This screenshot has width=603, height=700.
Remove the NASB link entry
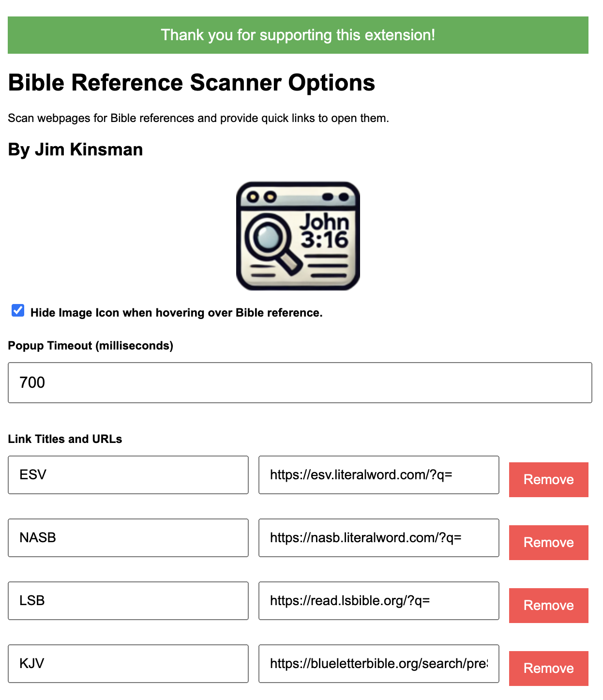548,543
